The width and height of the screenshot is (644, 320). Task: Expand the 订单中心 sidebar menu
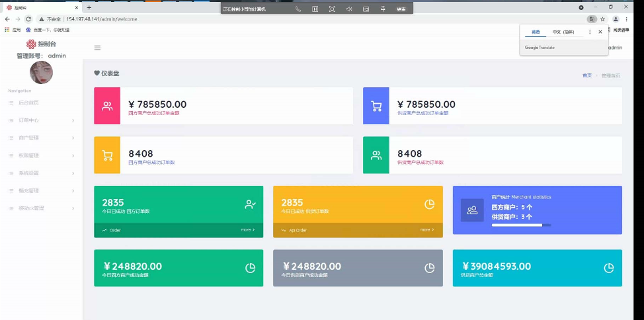pyautogui.click(x=41, y=120)
